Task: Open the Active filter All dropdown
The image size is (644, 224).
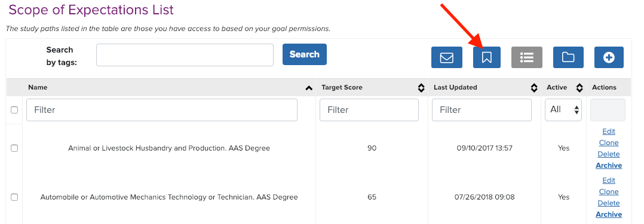Action: pos(563,110)
